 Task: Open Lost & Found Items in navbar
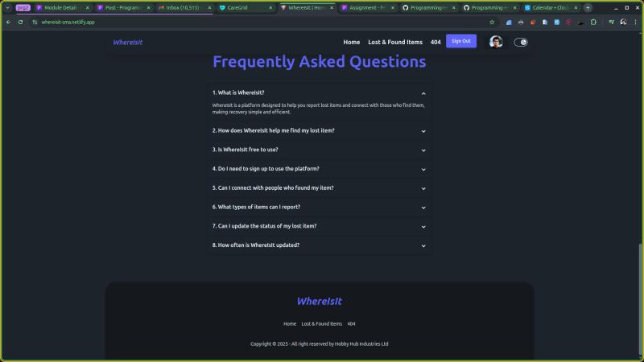point(395,43)
